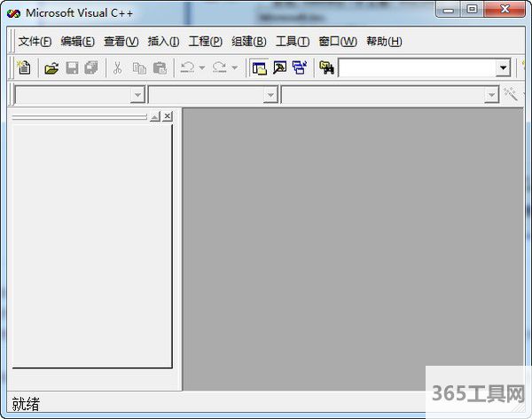
Task: Click the workspace panel expand arrow button
Action: tap(154, 116)
